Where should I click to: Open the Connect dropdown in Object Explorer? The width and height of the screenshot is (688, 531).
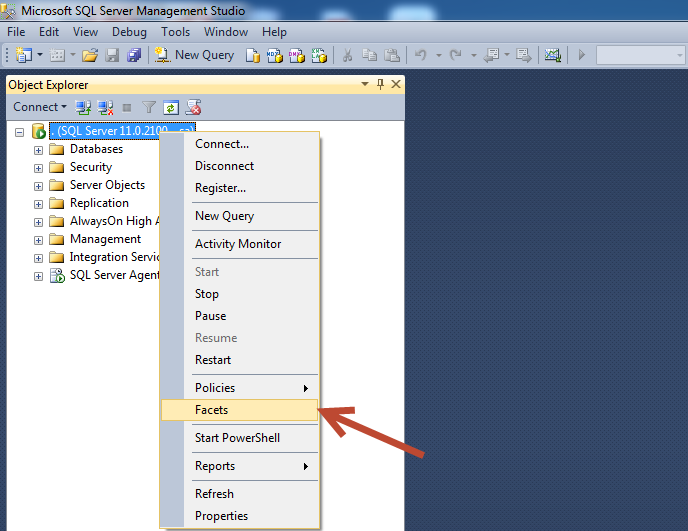(39, 107)
